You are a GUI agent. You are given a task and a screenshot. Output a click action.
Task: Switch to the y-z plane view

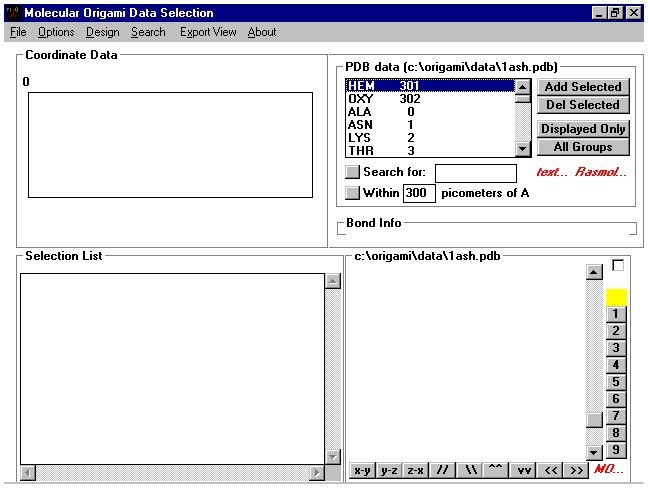(x=388, y=470)
